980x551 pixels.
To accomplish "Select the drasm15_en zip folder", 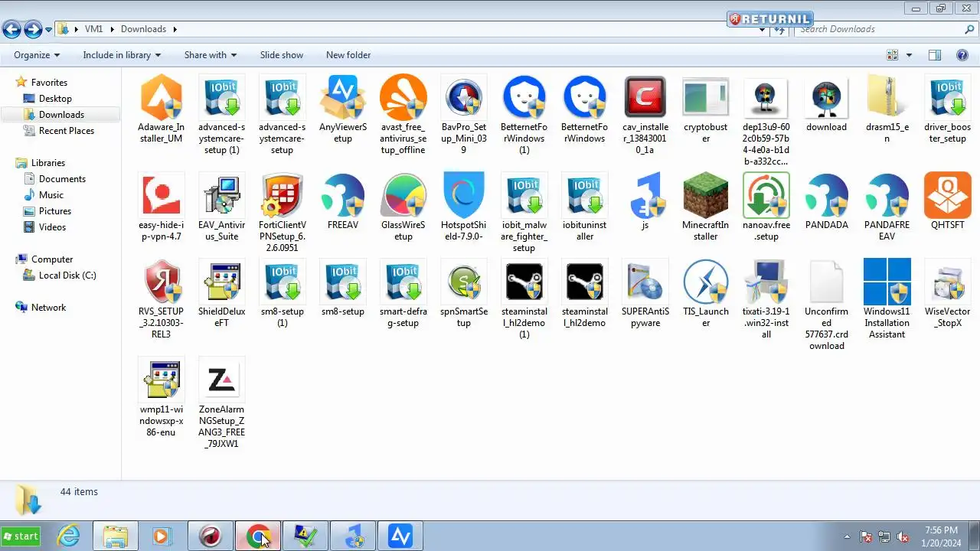I will coord(887,98).
